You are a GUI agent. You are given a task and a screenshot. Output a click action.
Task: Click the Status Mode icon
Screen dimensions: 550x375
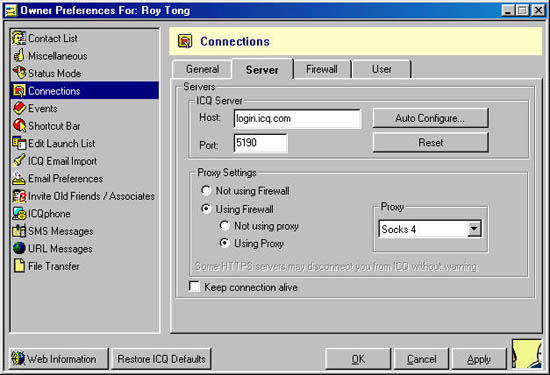tap(19, 73)
